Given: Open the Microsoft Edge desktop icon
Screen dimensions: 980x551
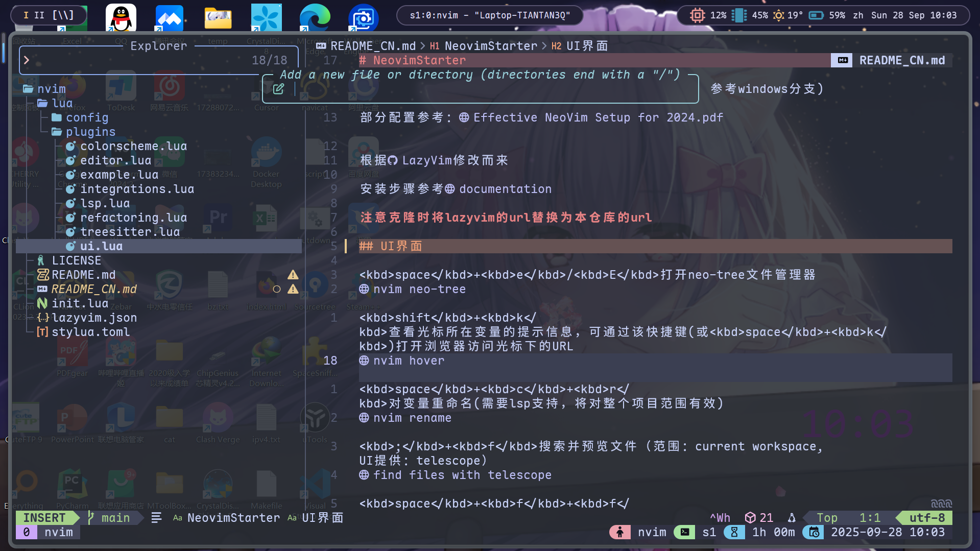Looking at the screenshot, I should (x=315, y=18).
